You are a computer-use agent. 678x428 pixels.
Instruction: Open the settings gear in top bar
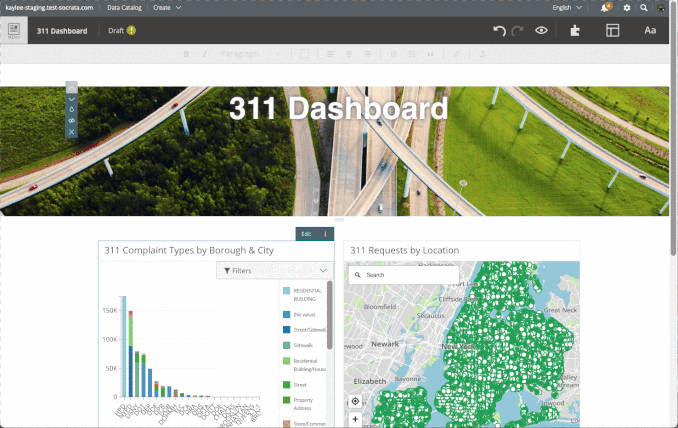pyautogui.click(x=627, y=8)
